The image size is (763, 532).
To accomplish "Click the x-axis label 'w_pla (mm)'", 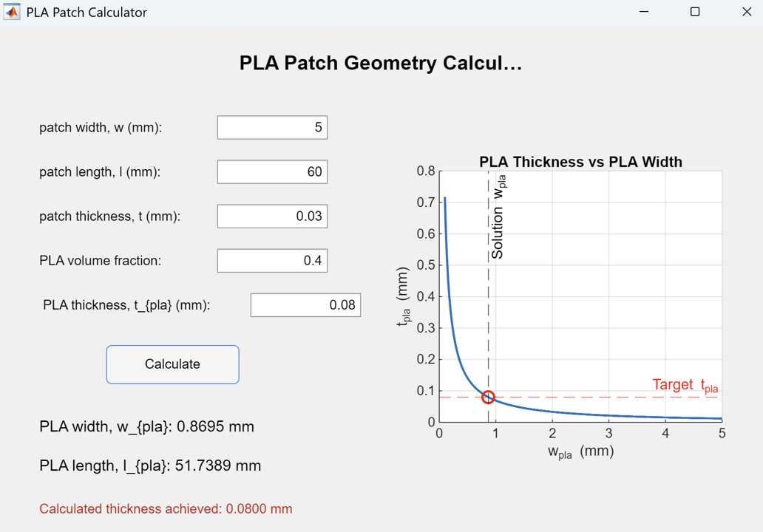I will click(x=581, y=451).
